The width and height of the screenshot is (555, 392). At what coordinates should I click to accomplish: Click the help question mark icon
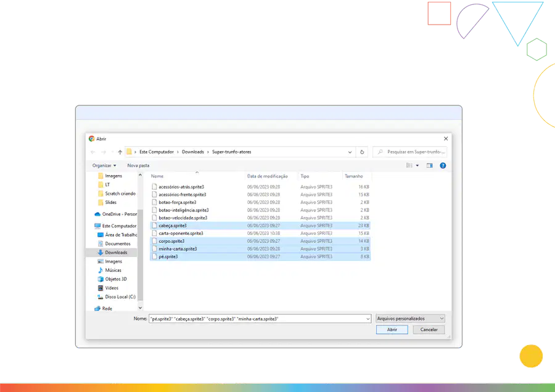click(443, 166)
